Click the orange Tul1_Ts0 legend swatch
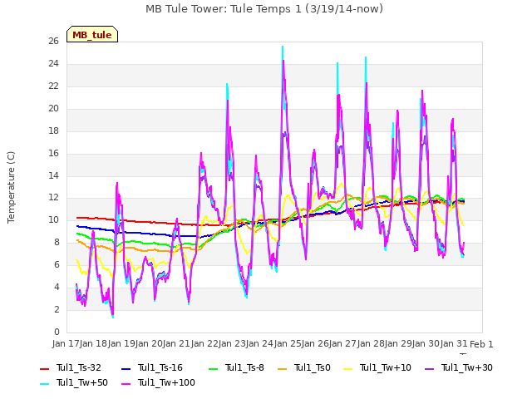Screen dimensions: 532x399 (282, 368)
